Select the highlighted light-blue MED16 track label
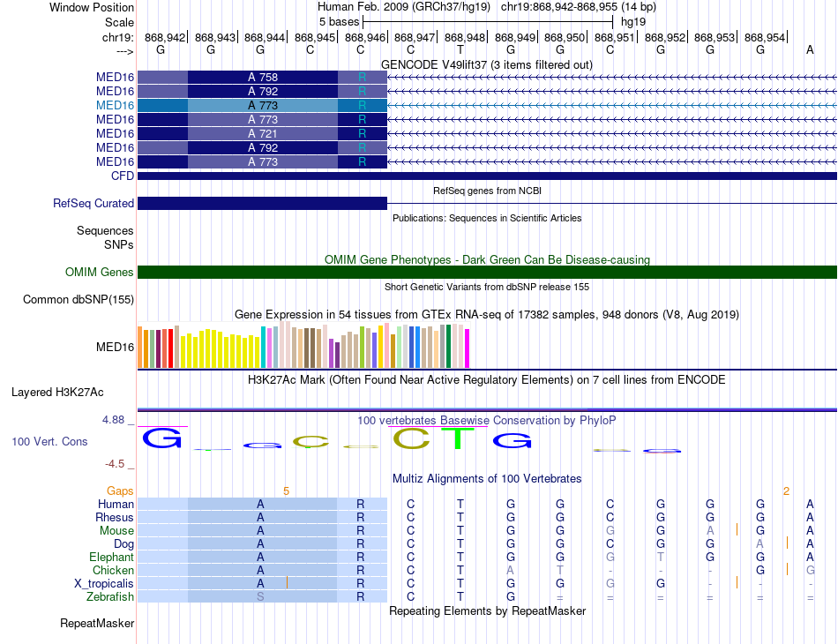 coord(115,105)
